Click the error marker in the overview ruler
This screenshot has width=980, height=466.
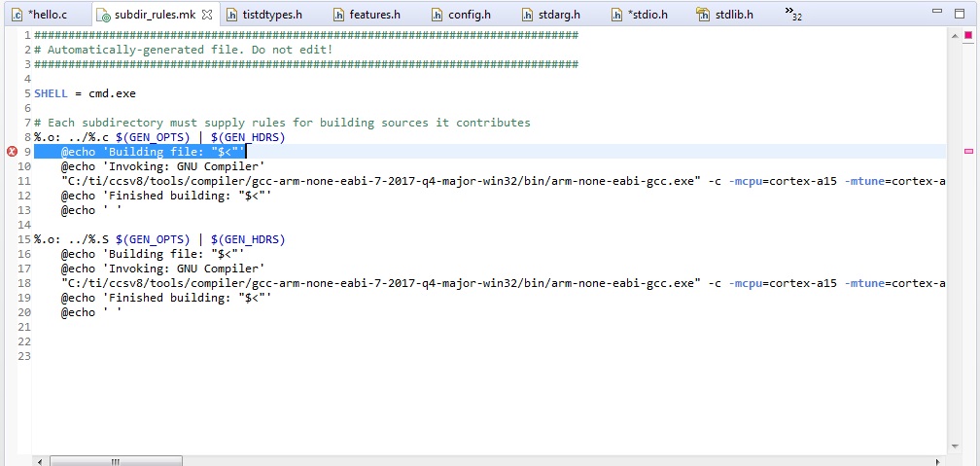(968, 151)
